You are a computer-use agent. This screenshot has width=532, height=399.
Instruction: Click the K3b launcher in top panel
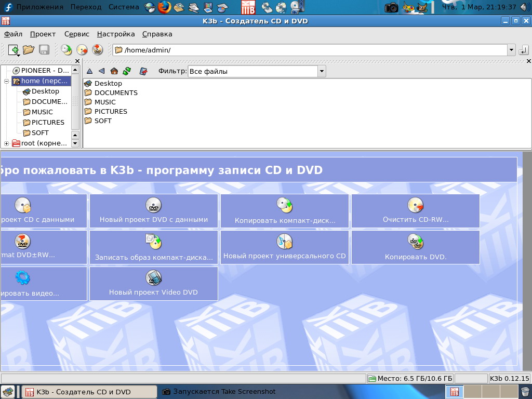(x=248, y=7)
